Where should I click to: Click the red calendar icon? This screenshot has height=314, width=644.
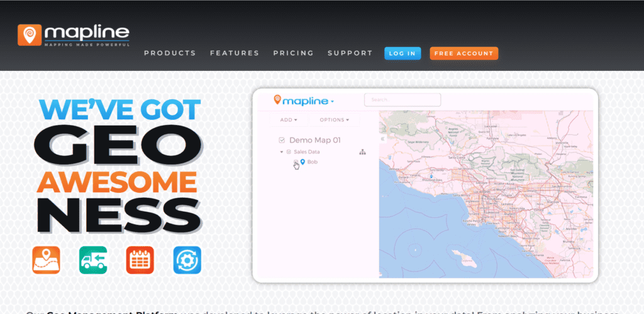pos(140,260)
